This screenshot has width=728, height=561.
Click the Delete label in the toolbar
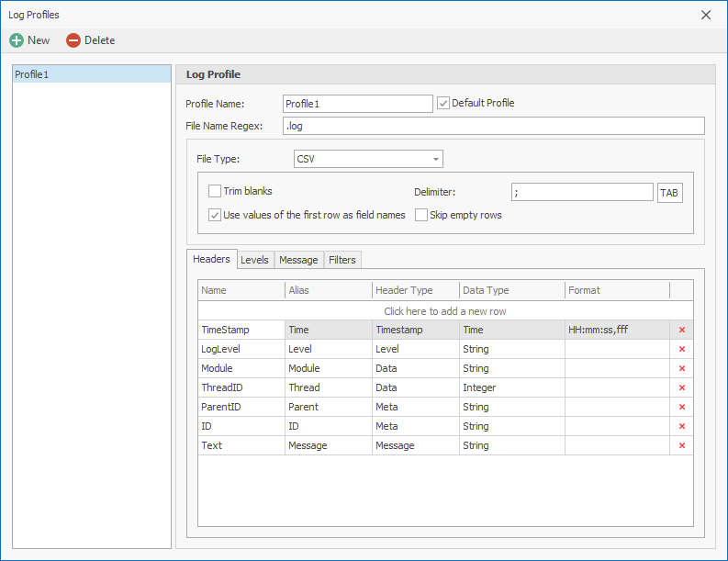tap(99, 40)
